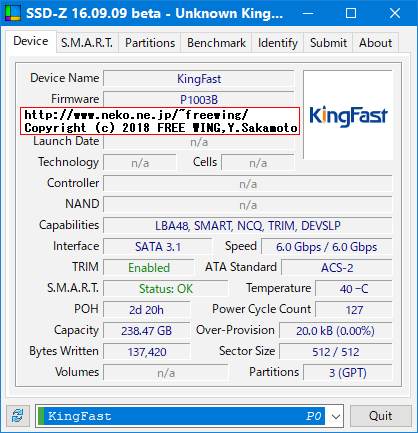Open the device selection dropdown arrow
This screenshot has height=433, width=418.
click(x=335, y=416)
